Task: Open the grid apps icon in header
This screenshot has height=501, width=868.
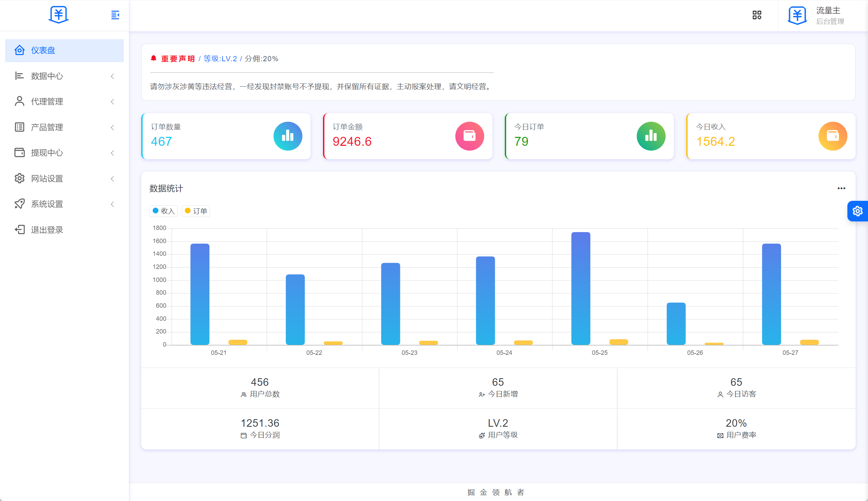Action: (757, 15)
